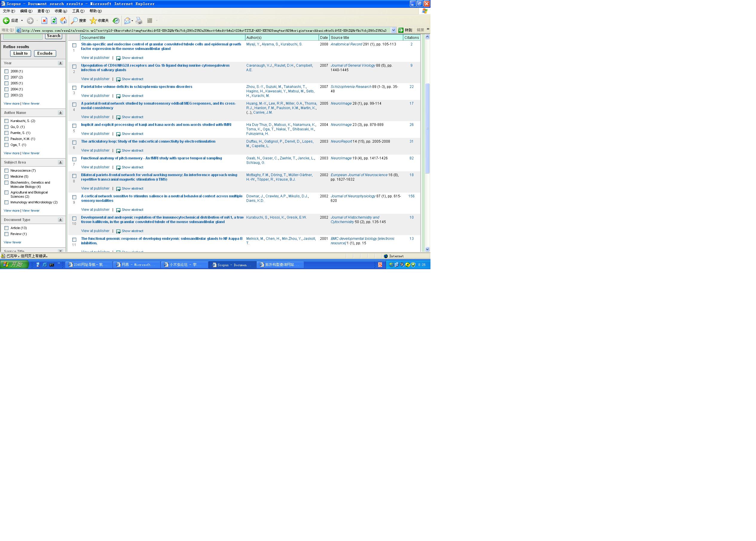Image resolution: width=756 pixels, height=541 pixels.
Task: Click the Print icon in toolbar
Action: 139,21
